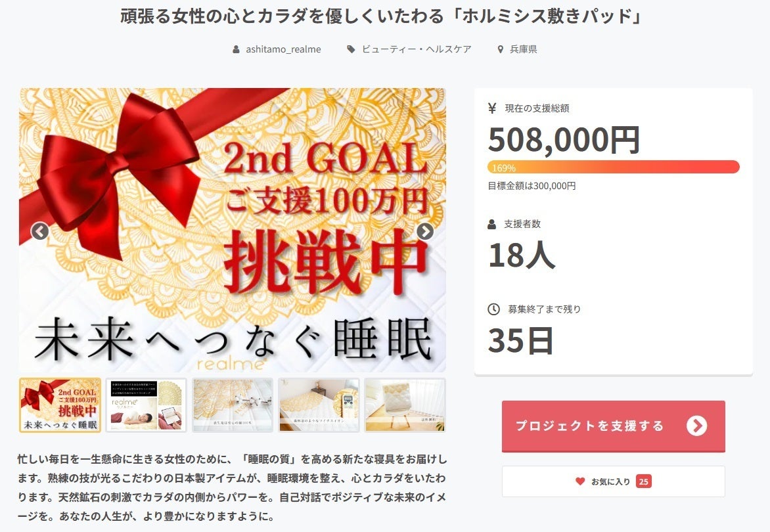This screenshot has width=770, height=532.
Task: Click the arrow circle on the support button
Action: 697,426
